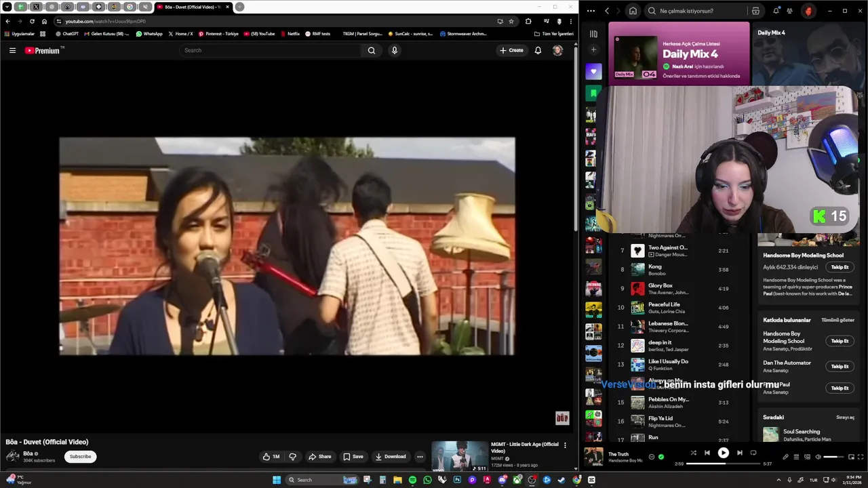This screenshot has width=868, height=488.
Task: Open Spotify mini player
Action: click(851, 457)
